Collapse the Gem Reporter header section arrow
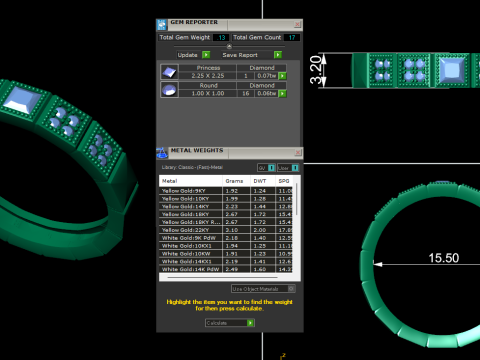 click(229, 46)
